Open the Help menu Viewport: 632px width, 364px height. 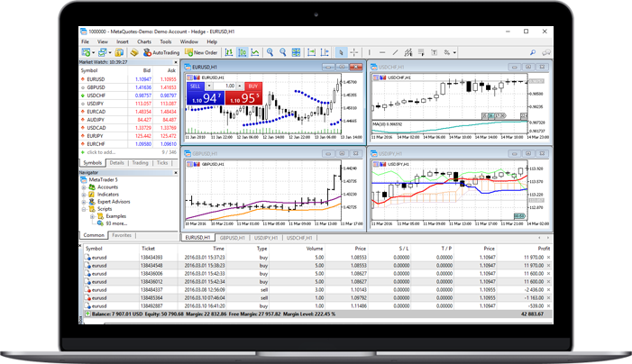pos(212,41)
